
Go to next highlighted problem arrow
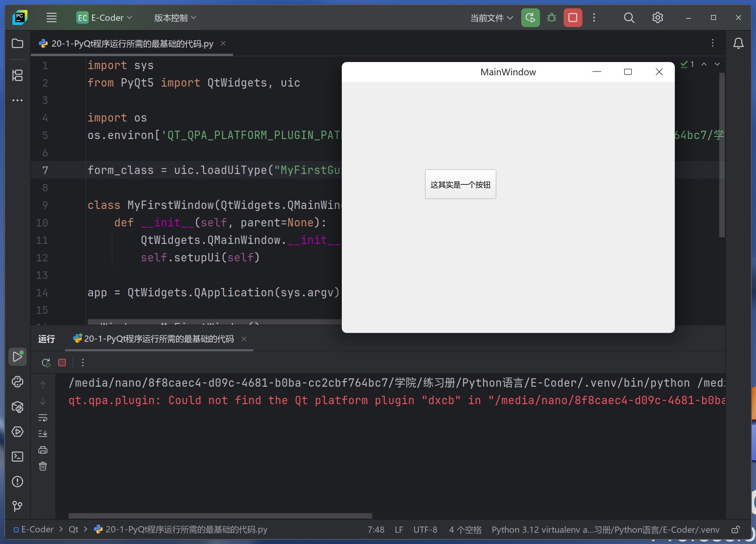717,64
